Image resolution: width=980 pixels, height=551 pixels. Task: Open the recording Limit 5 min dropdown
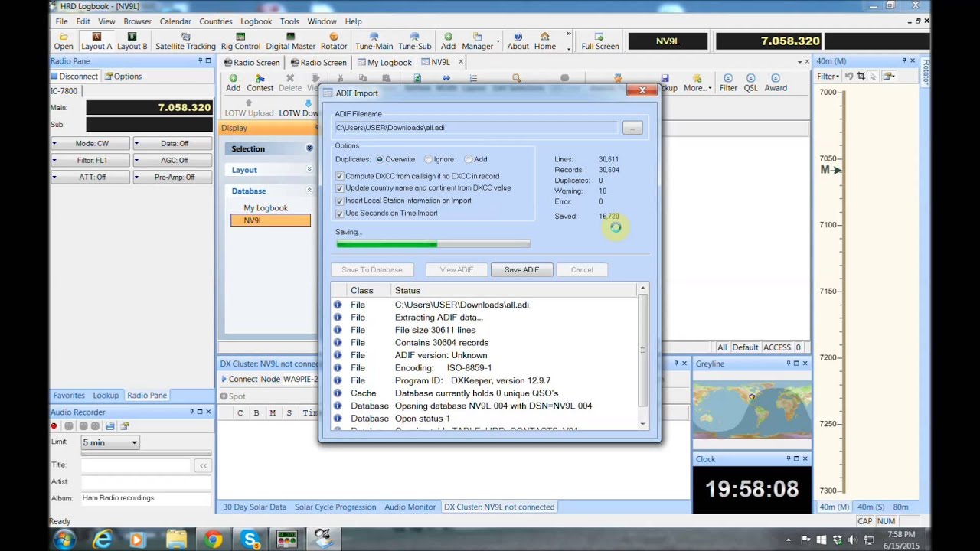click(x=110, y=442)
